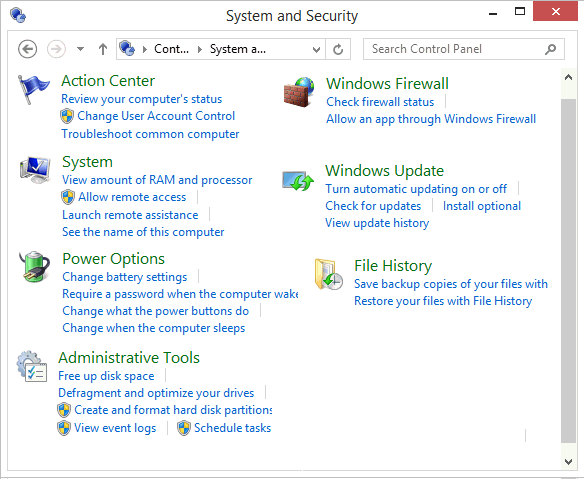Select Check for updates
The image size is (584, 479).
coord(373,206)
